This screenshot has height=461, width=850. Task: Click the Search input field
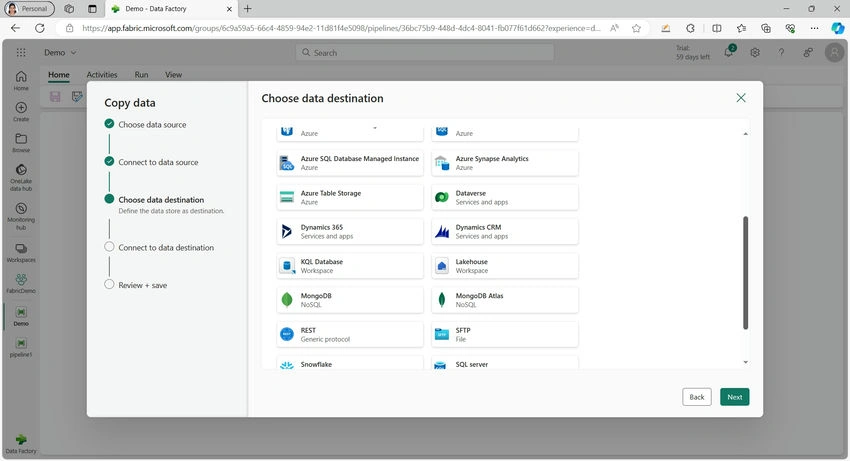point(424,53)
